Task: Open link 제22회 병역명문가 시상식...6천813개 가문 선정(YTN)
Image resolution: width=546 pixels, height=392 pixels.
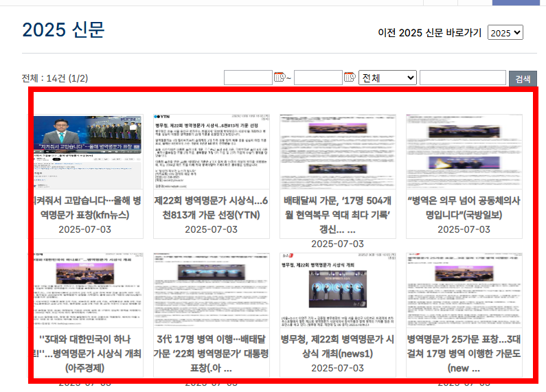Action: (212, 208)
